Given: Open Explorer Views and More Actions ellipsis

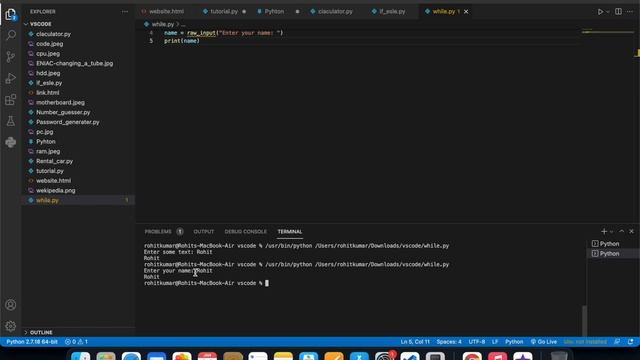Looking at the screenshot, I should 125,11.
